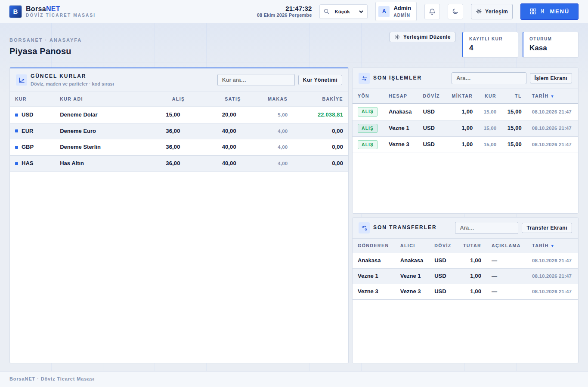588x387 pixels.
Task: Click the KAYITLI KUR summary card
Action: point(490,44)
